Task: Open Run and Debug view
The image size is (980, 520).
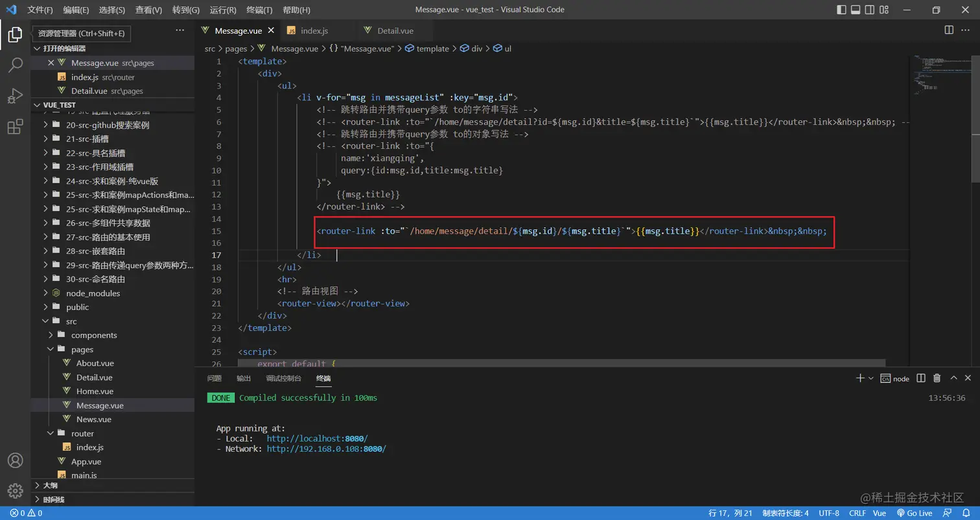Action: pyautogui.click(x=15, y=96)
